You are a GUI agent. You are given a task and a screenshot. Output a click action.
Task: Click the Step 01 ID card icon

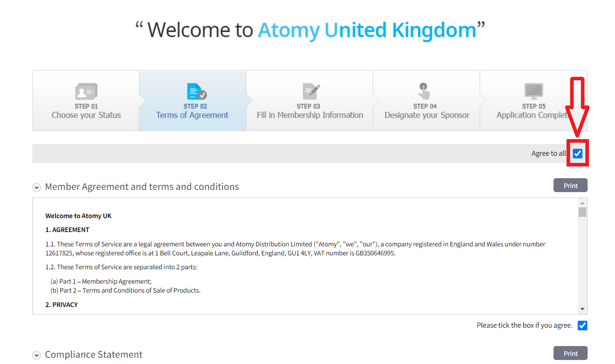[86, 92]
